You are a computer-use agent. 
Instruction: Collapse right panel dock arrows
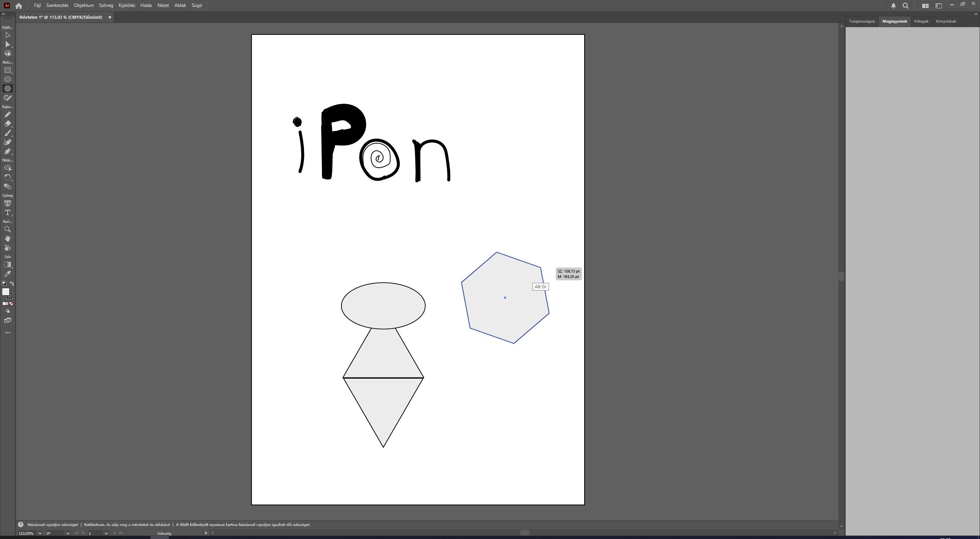(976, 14)
